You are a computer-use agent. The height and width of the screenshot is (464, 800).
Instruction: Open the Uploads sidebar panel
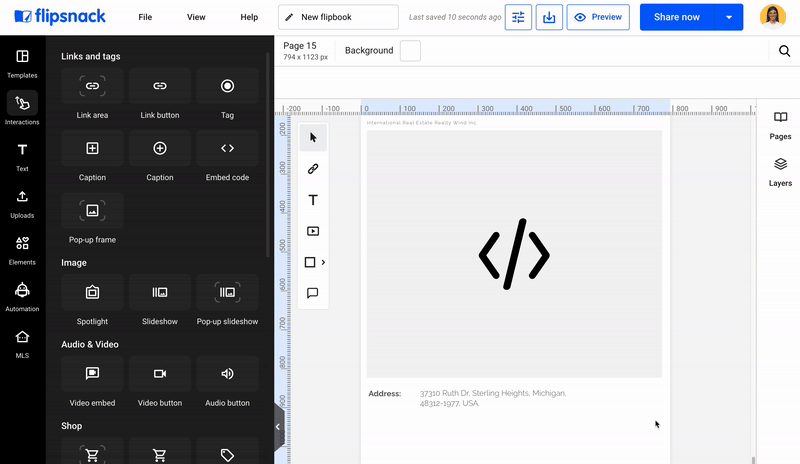click(x=22, y=204)
